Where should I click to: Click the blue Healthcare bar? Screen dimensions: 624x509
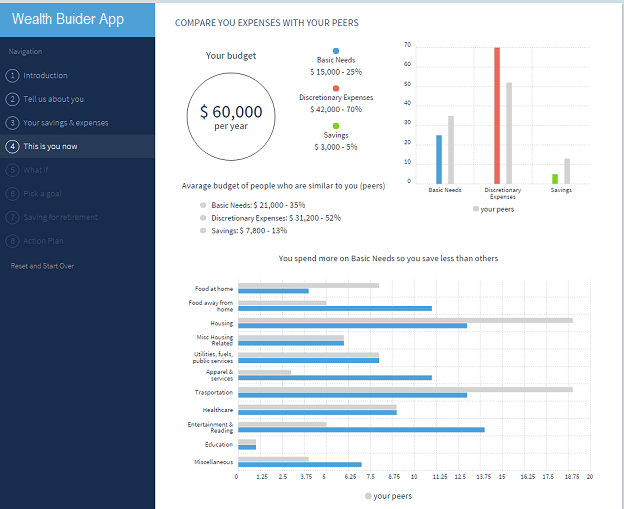click(318, 412)
